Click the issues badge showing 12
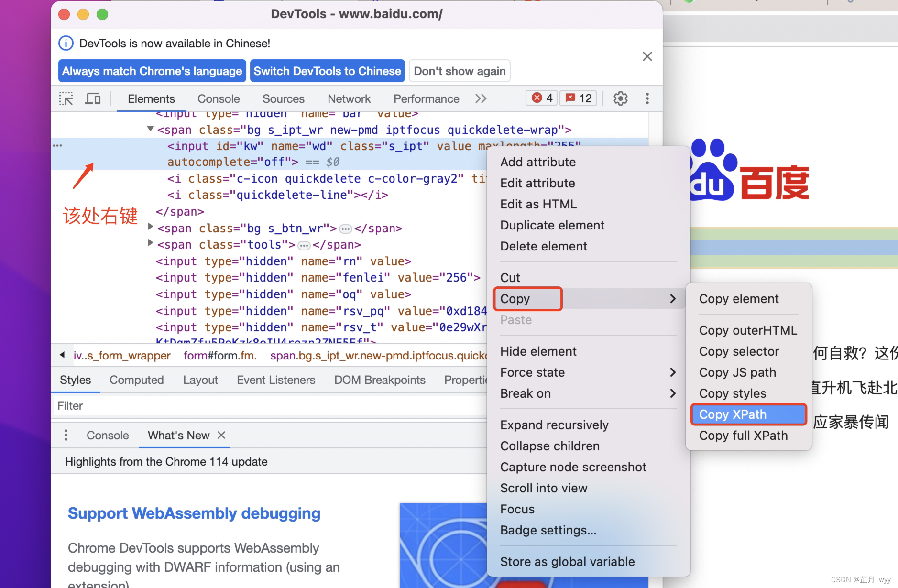 click(578, 98)
